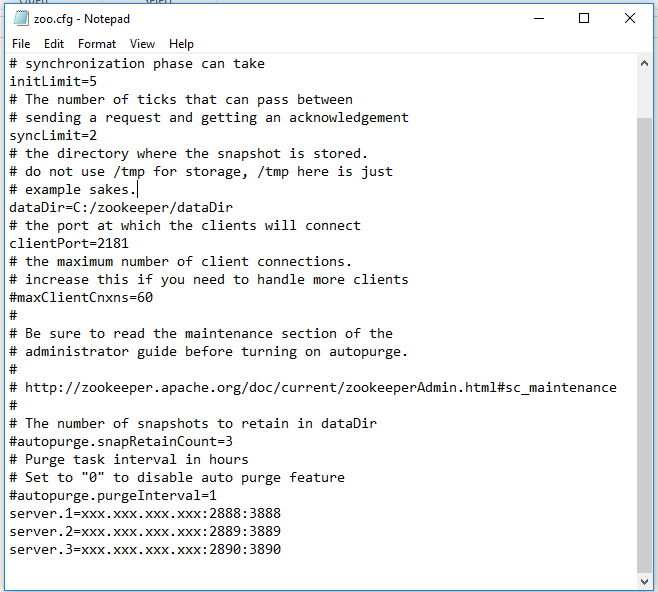Click on the server.2 entry line
This screenshot has width=658, height=592.
click(145, 532)
